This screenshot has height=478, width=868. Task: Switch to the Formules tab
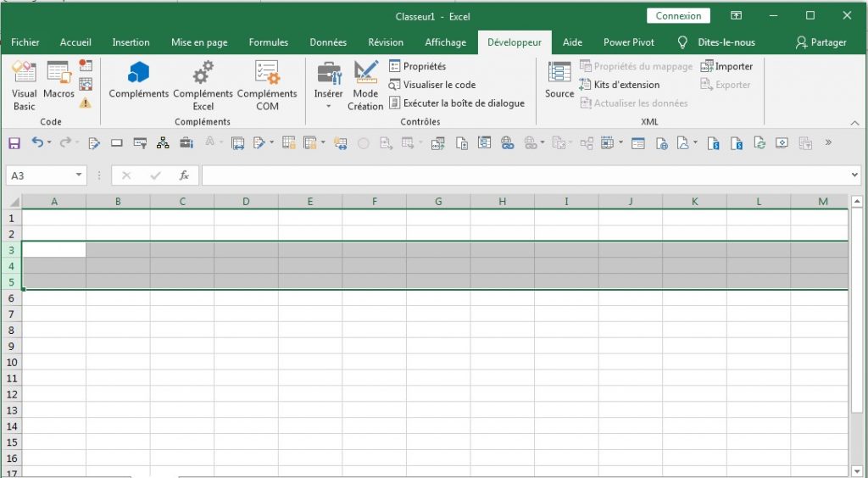[268, 42]
